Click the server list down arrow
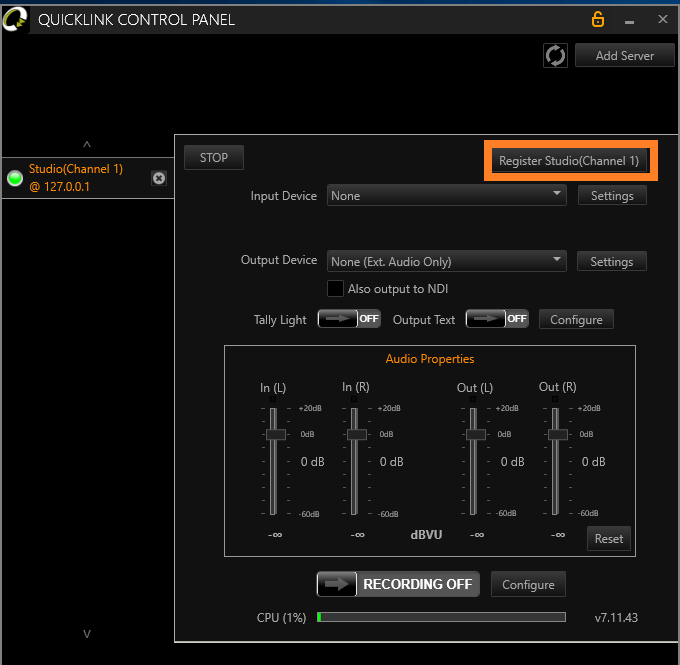 coord(87,634)
